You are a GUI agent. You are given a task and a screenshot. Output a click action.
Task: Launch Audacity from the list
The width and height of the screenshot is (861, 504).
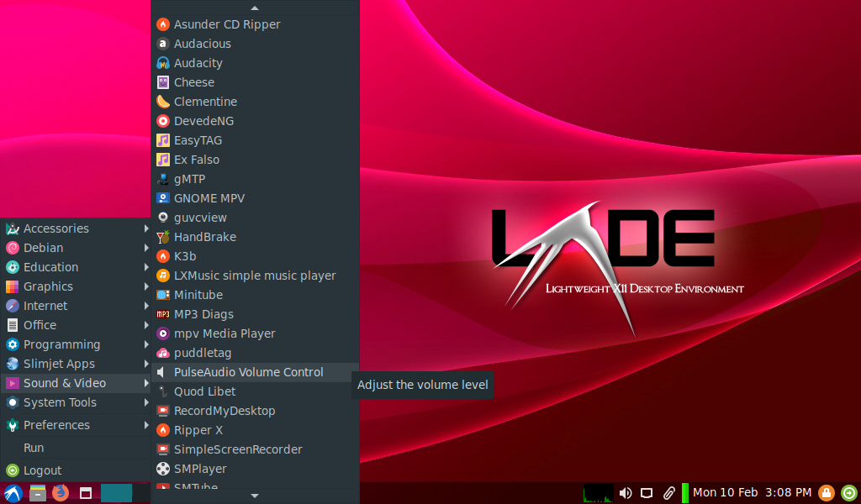point(255,63)
